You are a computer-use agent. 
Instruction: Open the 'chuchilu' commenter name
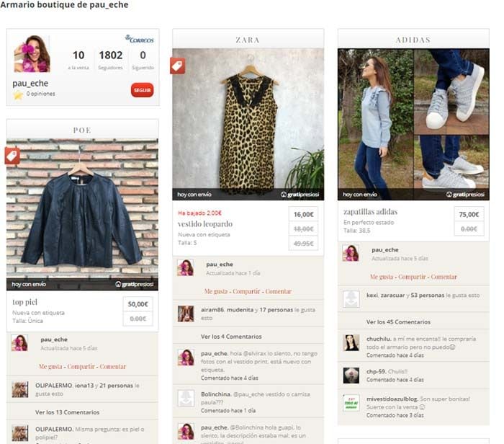coord(379,339)
